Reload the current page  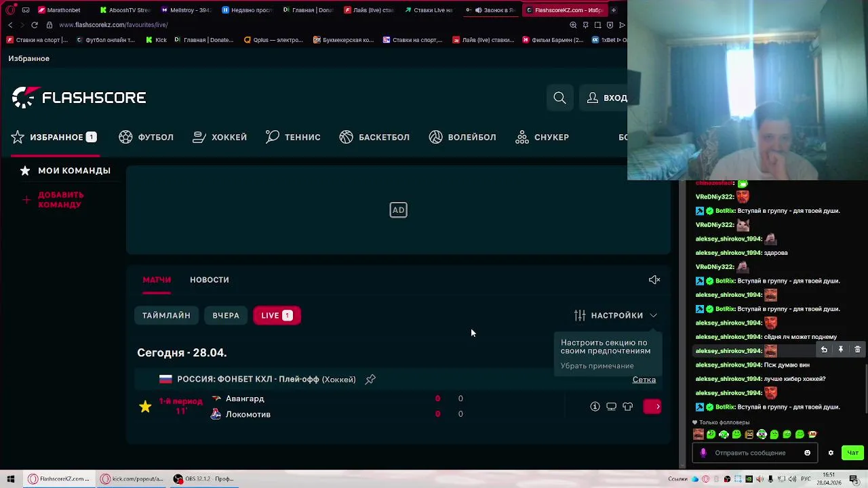click(x=34, y=25)
